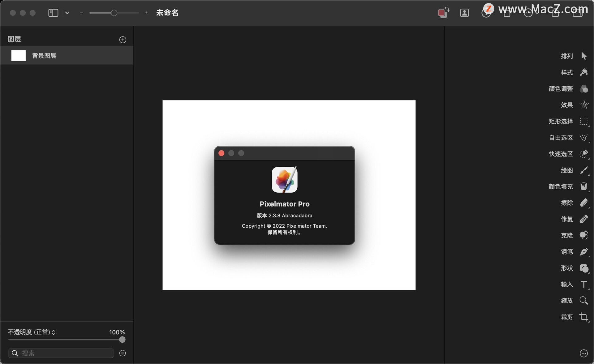
Task: Zoom out with the minus button
Action: tap(81, 13)
